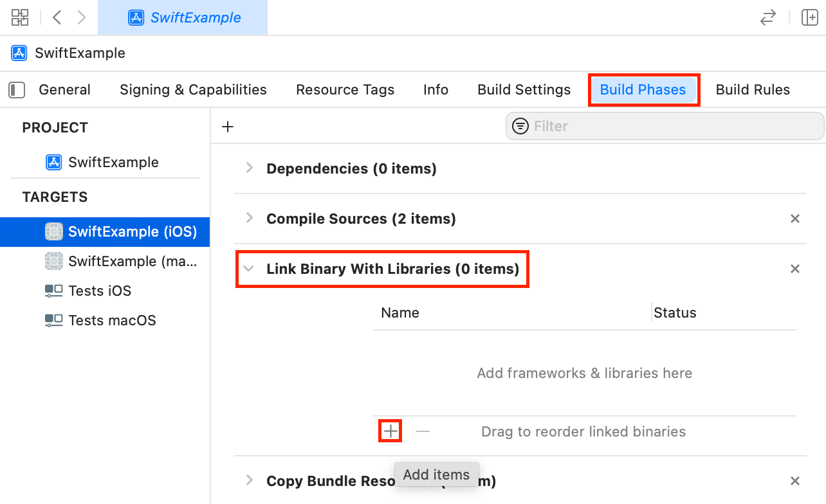The width and height of the screenshot is (826, 504).
Task: Add a library with the plus button
Action: pos(390,431)
